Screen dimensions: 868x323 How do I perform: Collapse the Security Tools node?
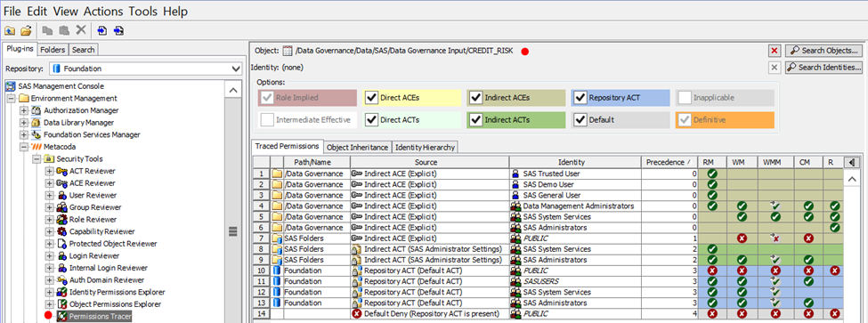[36, 159]
